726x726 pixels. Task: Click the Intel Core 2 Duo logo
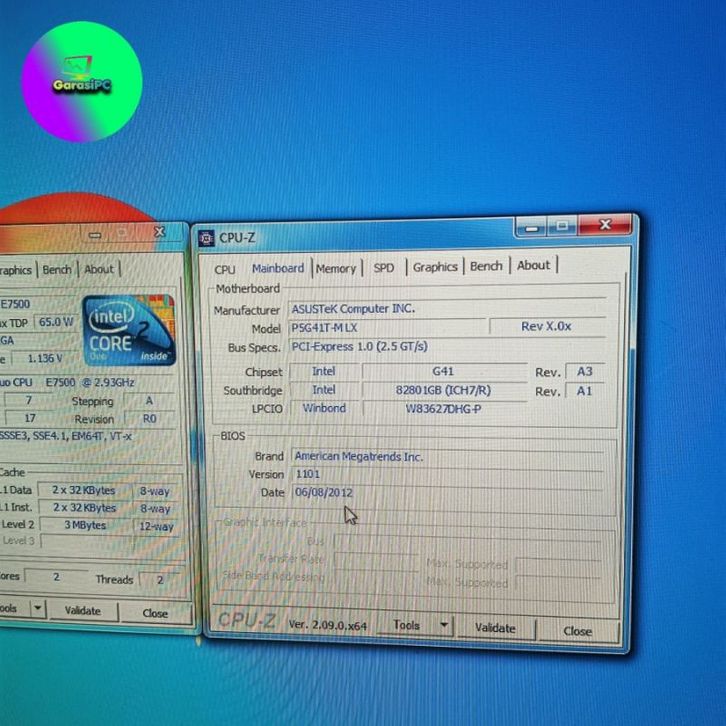[129, 330]
